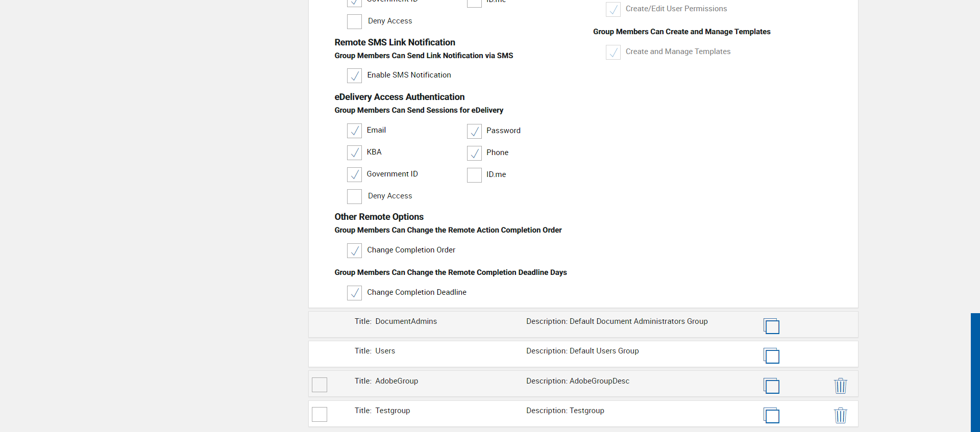Copy the AdobeGroup group
The width and height of the screenshot is (980, 432).
click(771, 386)
